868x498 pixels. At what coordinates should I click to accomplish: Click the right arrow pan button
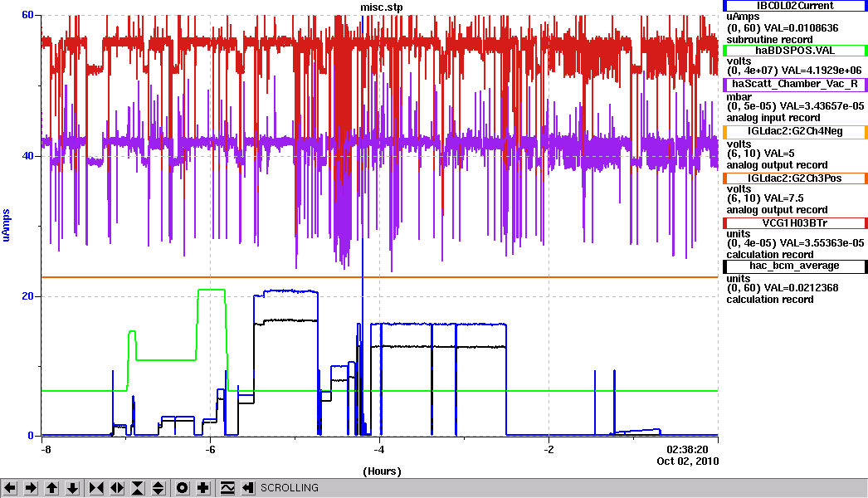coord(31,488)
